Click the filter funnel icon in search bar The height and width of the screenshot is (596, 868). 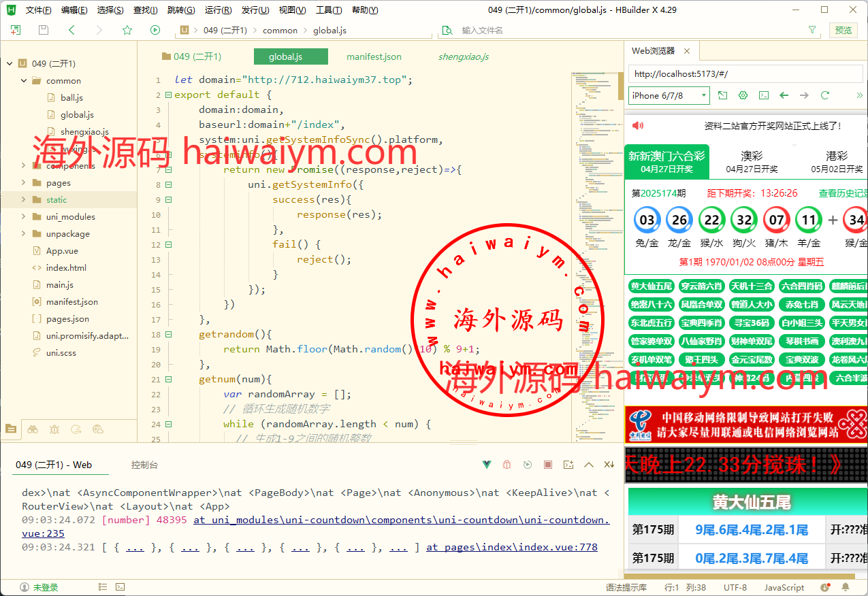tap(811, 30)
